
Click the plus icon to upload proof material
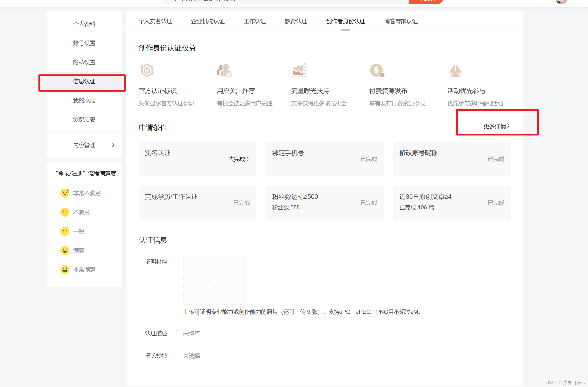click(215, 281)
